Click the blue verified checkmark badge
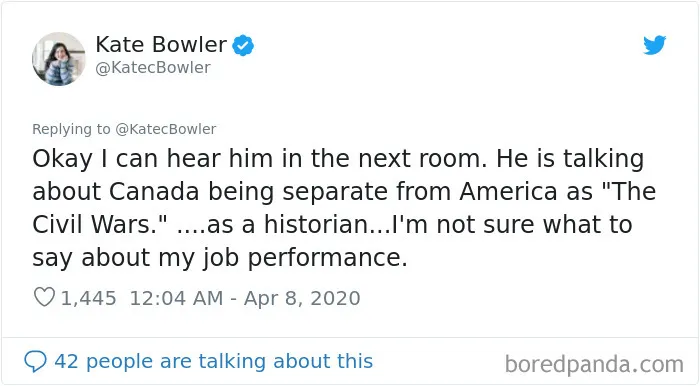Viewport: 700px width, 386px height. (243, 45)
